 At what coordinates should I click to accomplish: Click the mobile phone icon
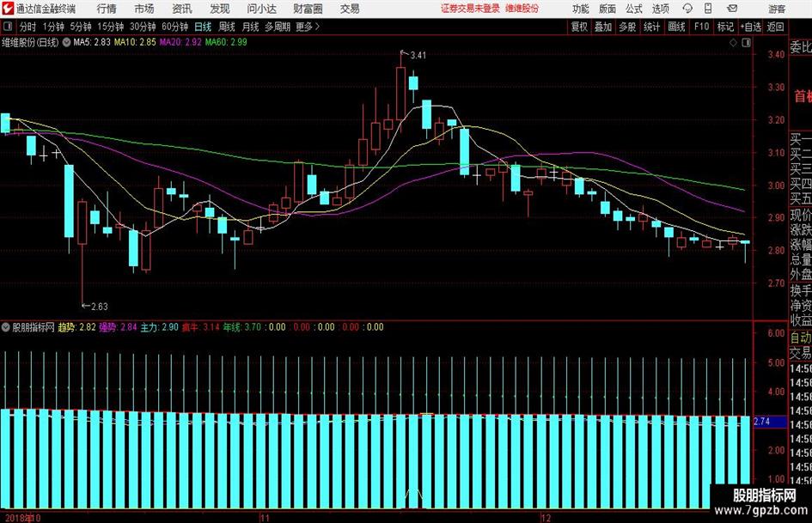[708, 9]
